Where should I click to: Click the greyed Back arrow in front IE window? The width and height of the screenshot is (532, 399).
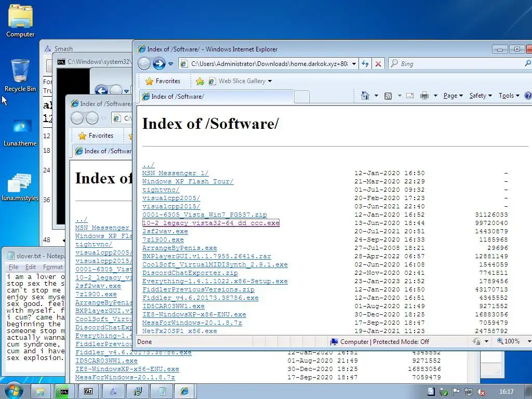144,63
